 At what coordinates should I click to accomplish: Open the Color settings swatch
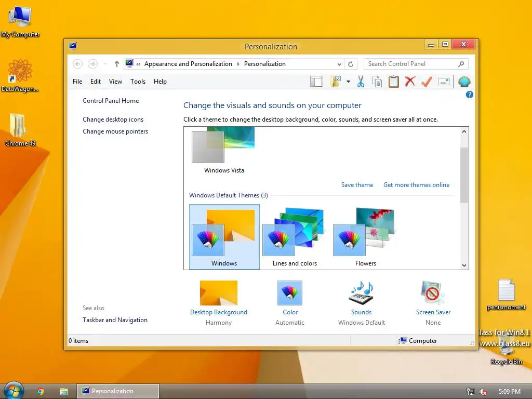coord(290,303)
